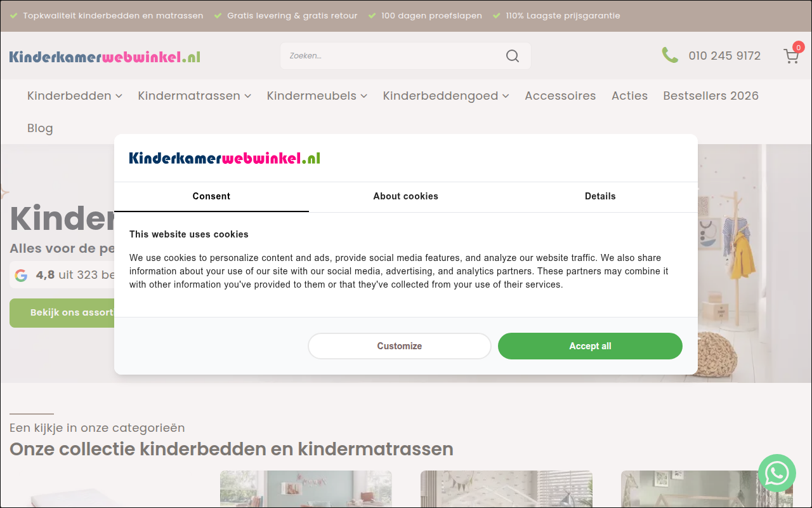Viewport: 812px width, 508px height.
Task: Expand the Kinderbeddengoed menu
Action: pyautogui.click(x=446, y=96)
